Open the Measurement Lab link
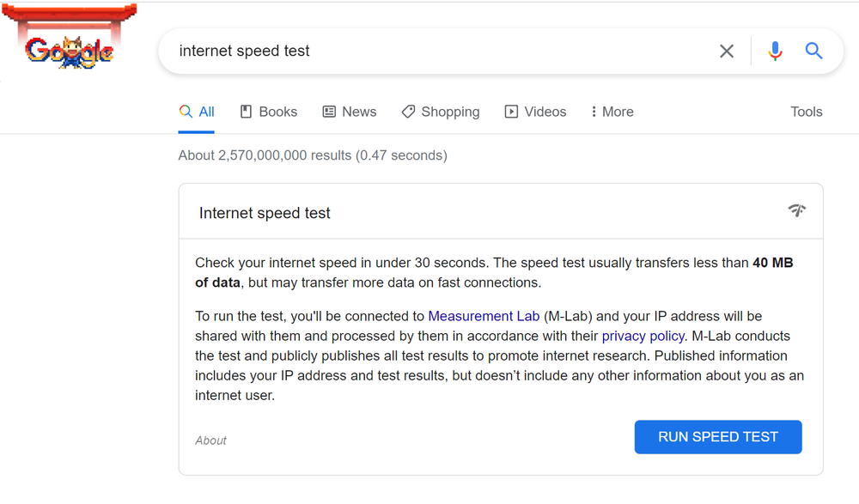Screen dimensions: 859x504 (484, 316)
